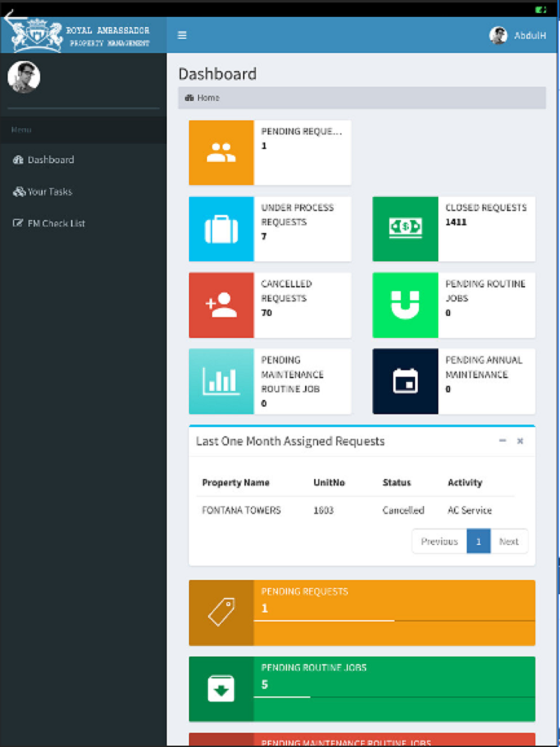The image size is (560, 747).
Task: Close the Last One Month Assigned Requests panel
Action: tap(520, 441)
